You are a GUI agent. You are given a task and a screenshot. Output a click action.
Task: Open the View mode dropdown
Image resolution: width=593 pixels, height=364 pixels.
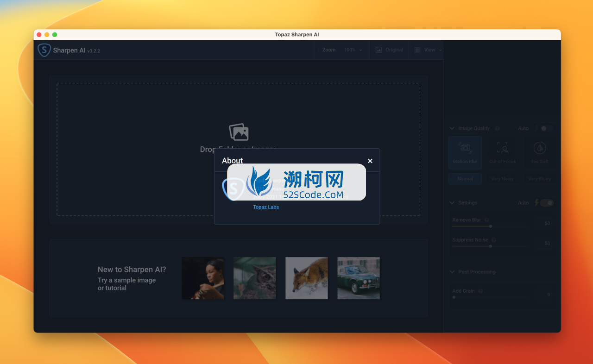click(x=428, y=50)
